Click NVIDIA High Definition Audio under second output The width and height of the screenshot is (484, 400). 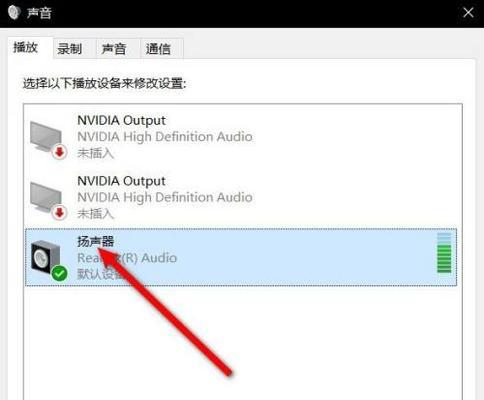pos(165,197)
